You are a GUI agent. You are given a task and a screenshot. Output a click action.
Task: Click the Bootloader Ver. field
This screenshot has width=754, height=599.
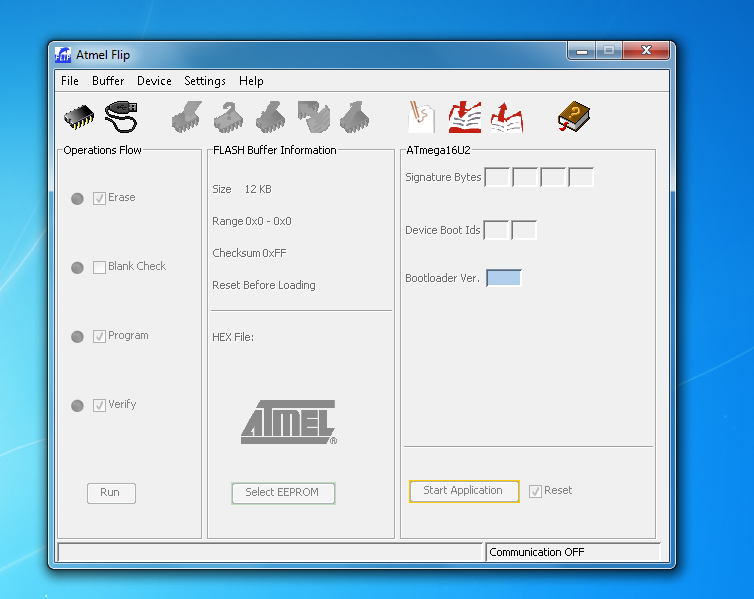point(503,278)
